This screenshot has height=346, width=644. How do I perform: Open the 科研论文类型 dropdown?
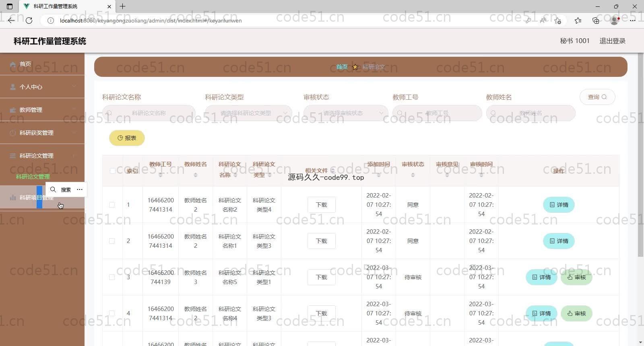(248, 113)
